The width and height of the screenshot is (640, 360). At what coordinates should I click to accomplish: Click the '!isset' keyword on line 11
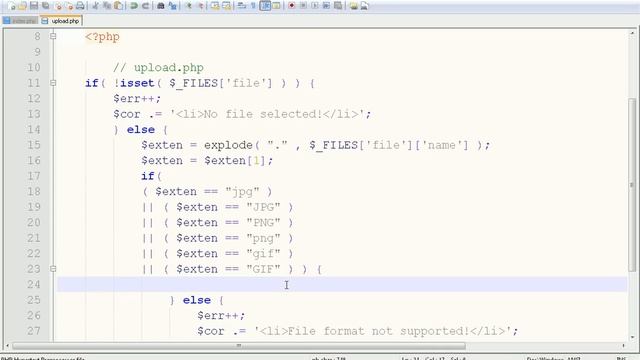tap(134, 83)
